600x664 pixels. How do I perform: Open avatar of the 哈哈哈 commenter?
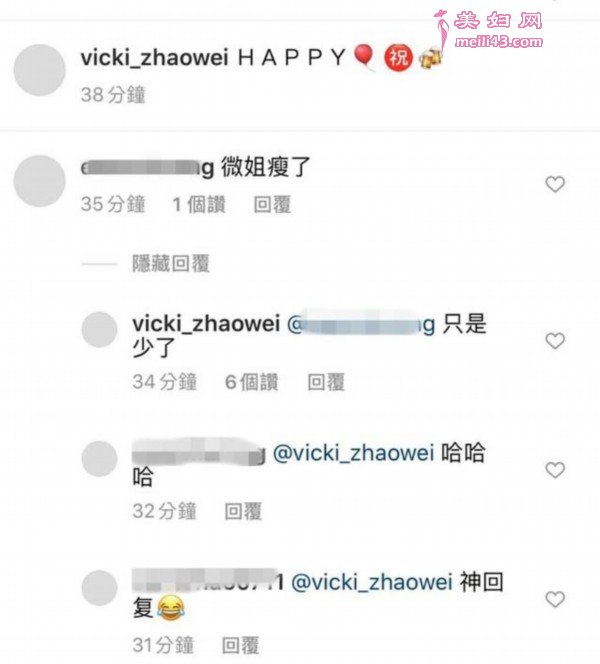pos(100,459)
